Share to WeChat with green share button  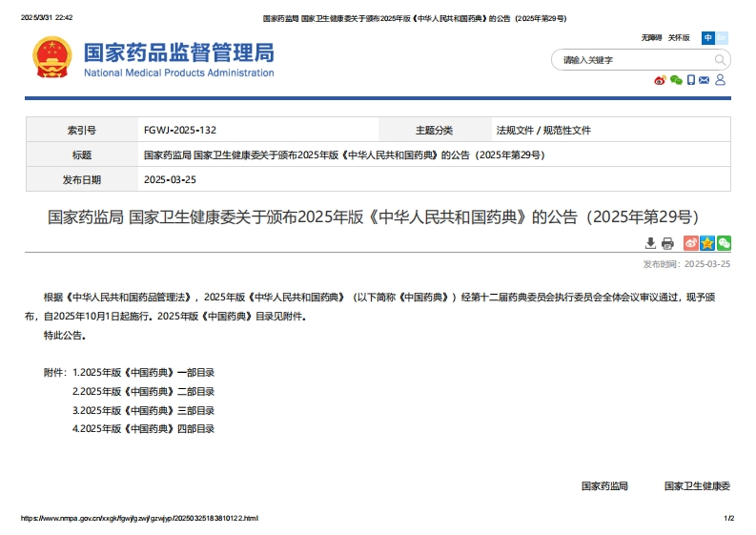pos(724,243)
